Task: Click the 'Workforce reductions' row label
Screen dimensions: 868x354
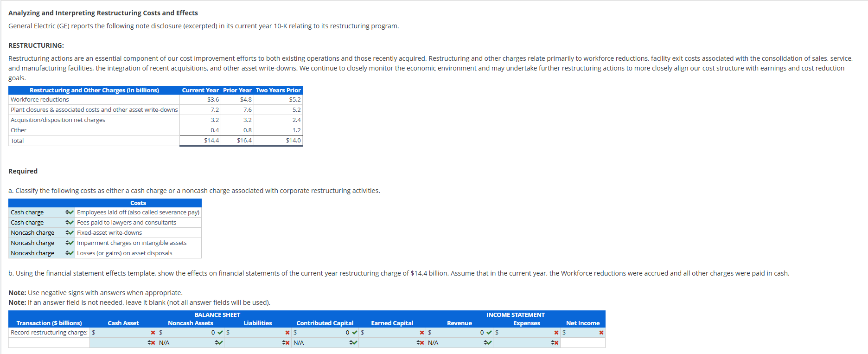Action: click(39, 99)
